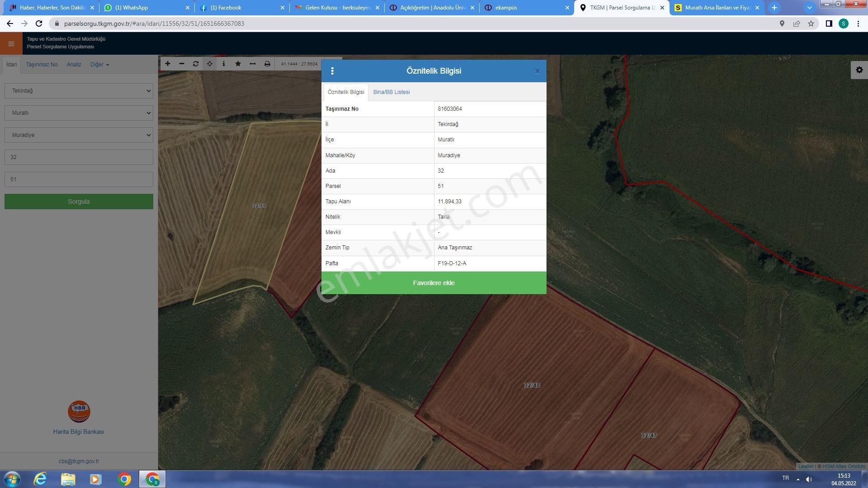
Task: Expand the Muradiye neighborhood dropdown
Action: [x=79, y=135]
